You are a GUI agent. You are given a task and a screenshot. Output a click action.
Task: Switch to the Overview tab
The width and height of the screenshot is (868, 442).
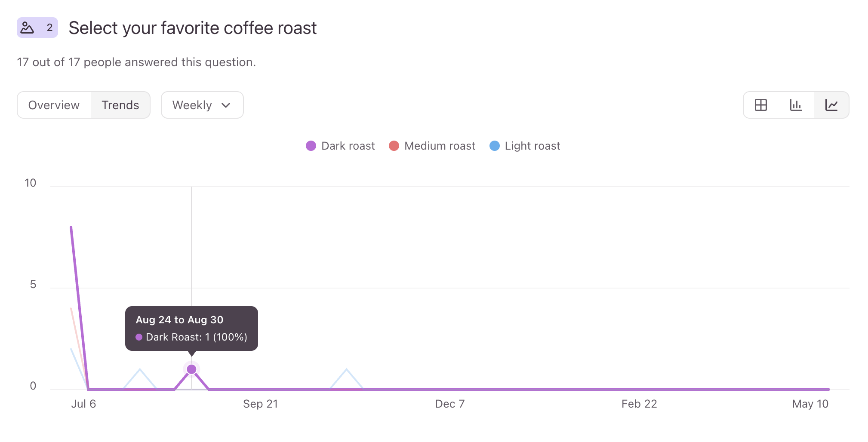point(54,105)
